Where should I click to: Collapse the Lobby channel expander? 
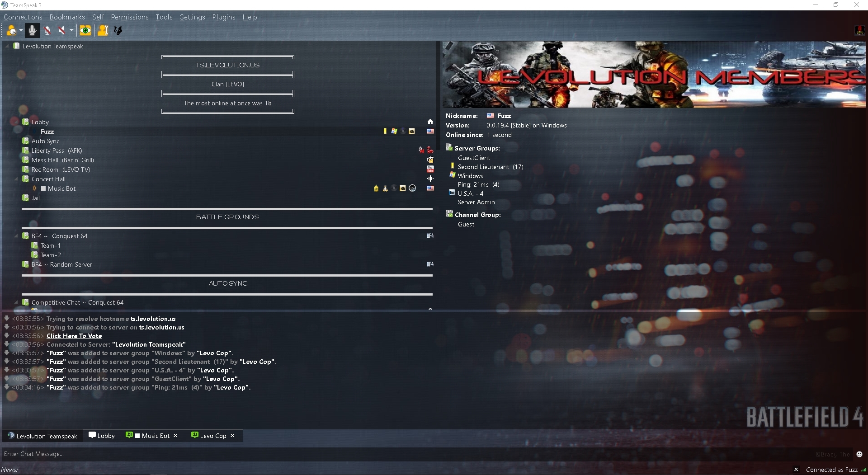[x=16, y=122]
